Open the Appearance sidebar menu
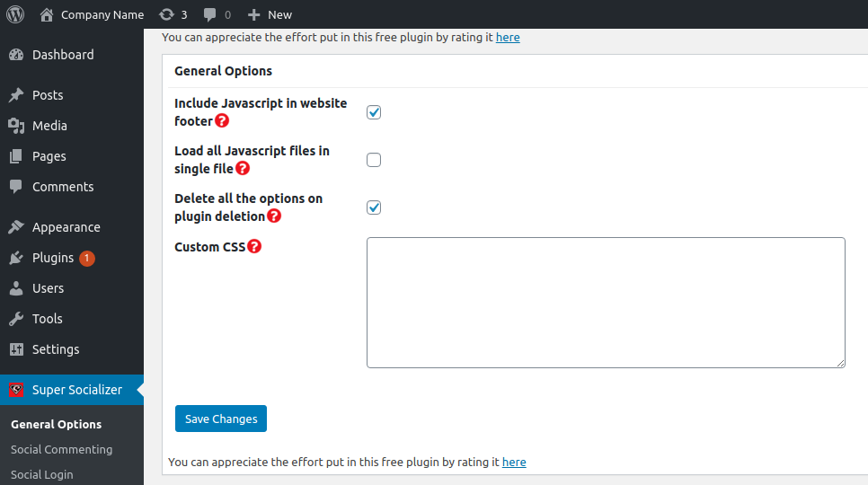The image size is (868, 485). tap(66, 227)
